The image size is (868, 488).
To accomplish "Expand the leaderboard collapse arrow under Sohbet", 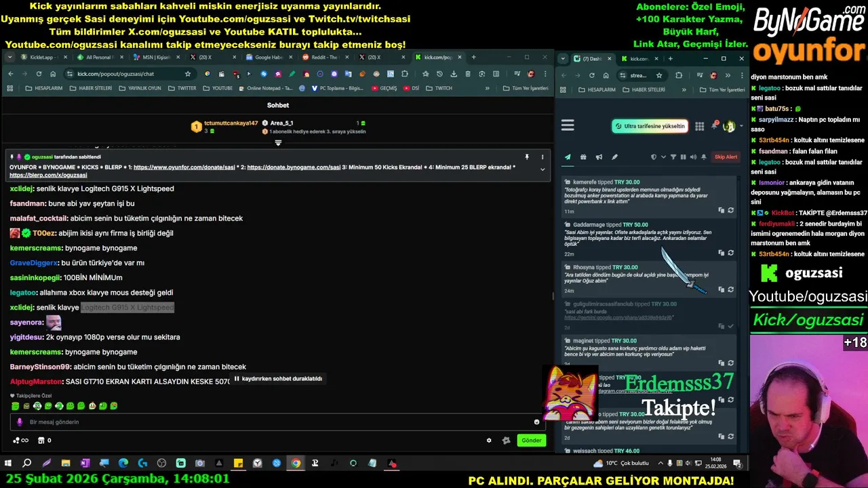I will tap(278, 143).
